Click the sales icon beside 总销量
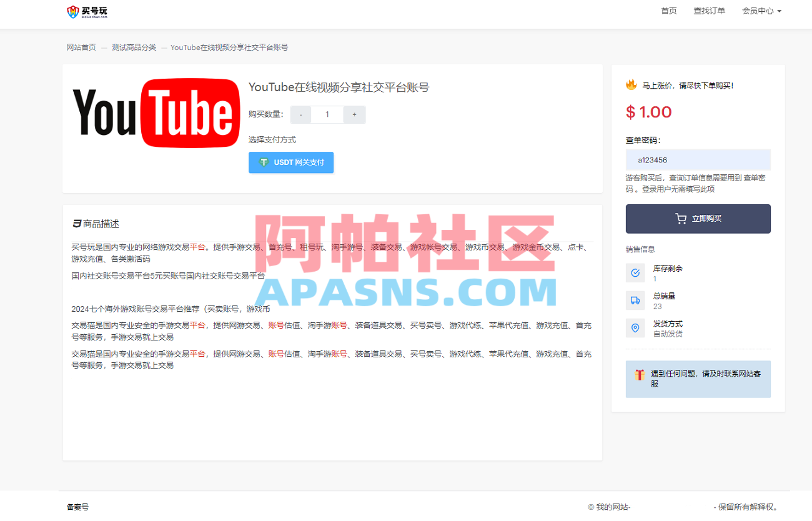The height and width of the screenshot is (521, 812). click(635, 300)
